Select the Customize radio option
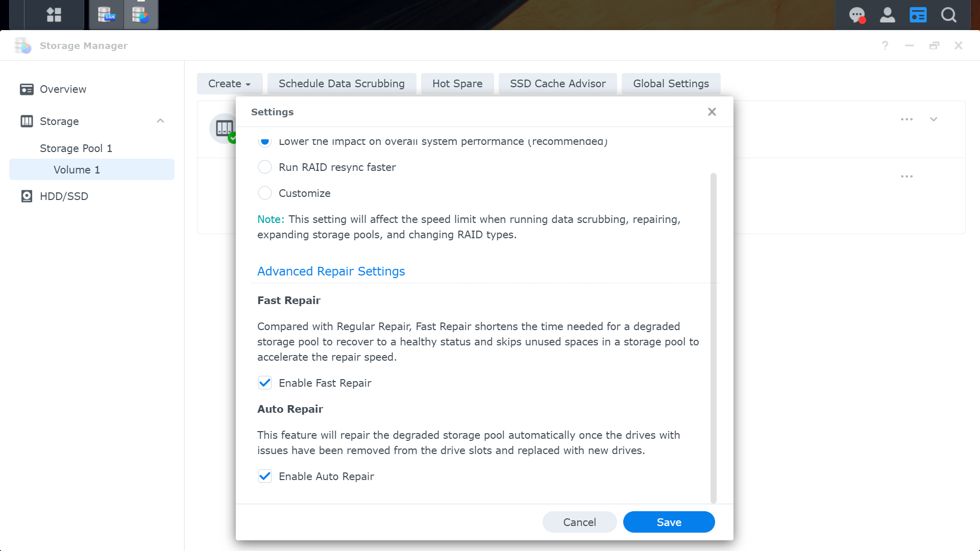Viewport: 980px width, 551px height. pos(265,193)
